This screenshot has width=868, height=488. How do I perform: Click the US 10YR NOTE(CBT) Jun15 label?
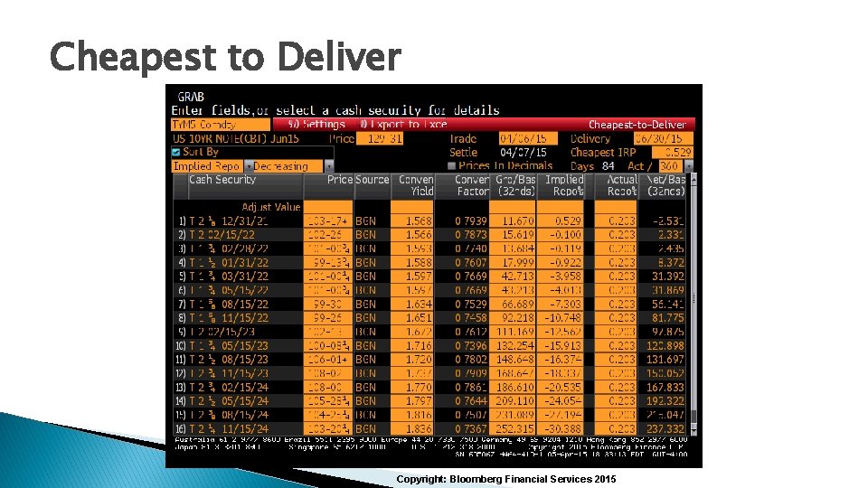coord(236,138)
